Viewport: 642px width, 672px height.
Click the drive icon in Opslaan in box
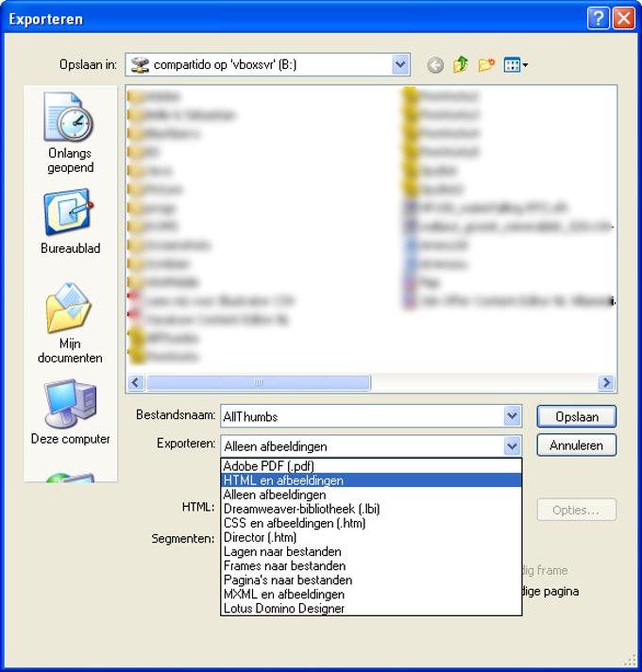coord(140,65)
